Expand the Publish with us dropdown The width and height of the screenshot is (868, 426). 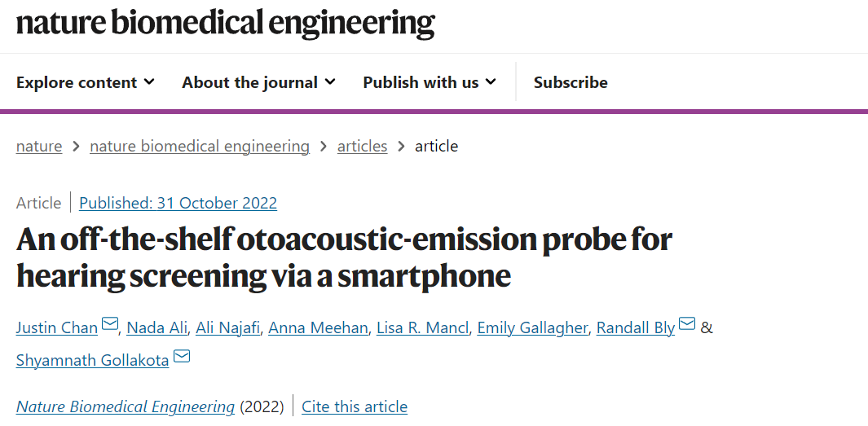point(430,82)
